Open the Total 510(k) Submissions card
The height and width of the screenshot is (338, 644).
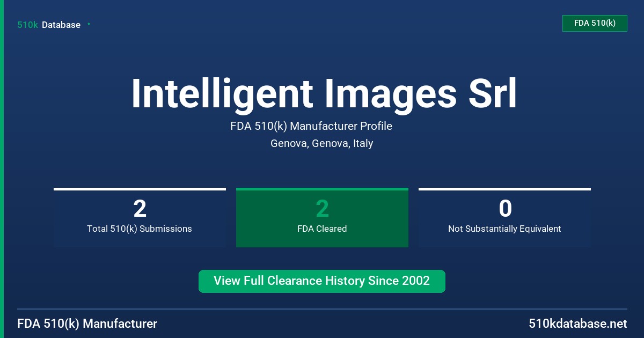140,217
